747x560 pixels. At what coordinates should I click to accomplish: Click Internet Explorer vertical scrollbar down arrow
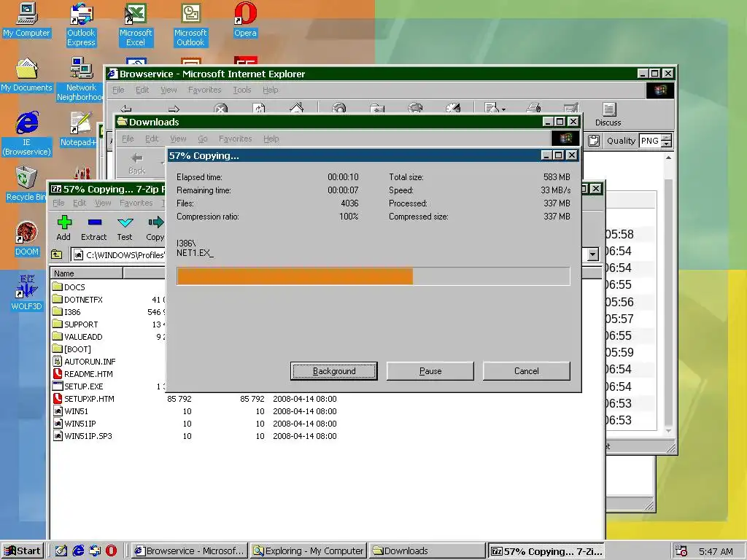[668, 431]
